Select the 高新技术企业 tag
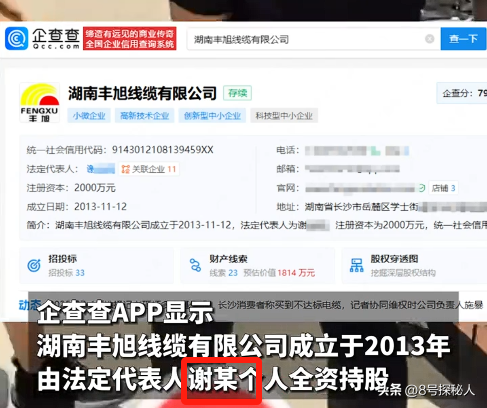487x408 pixels. coord(144,116)
